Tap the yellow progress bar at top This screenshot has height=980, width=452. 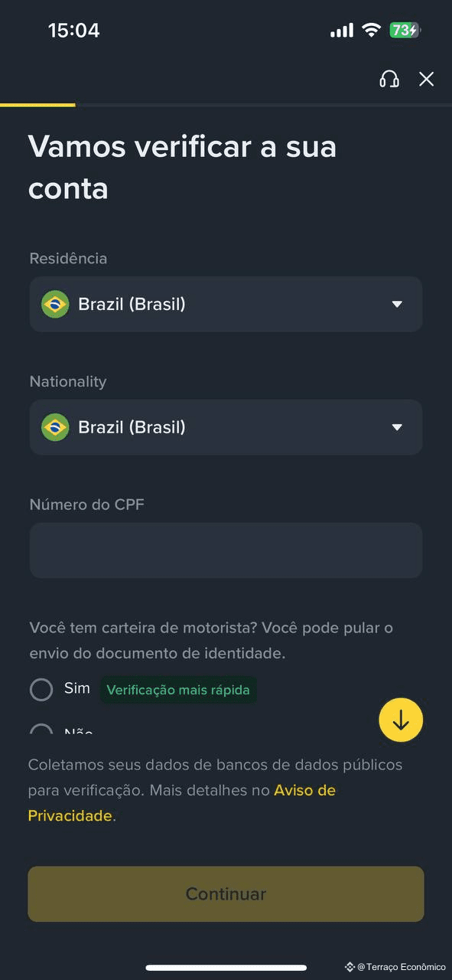(x=38, y=105)
